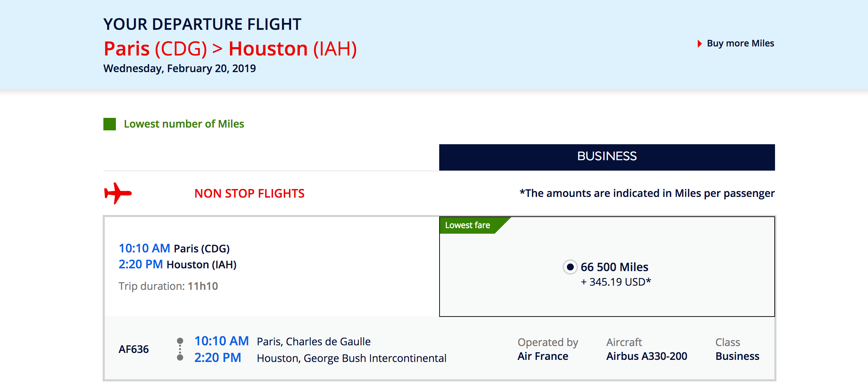Select the BUSINESS cabin column header
This screenshot has width=868, height=389.
pos(607,157)
